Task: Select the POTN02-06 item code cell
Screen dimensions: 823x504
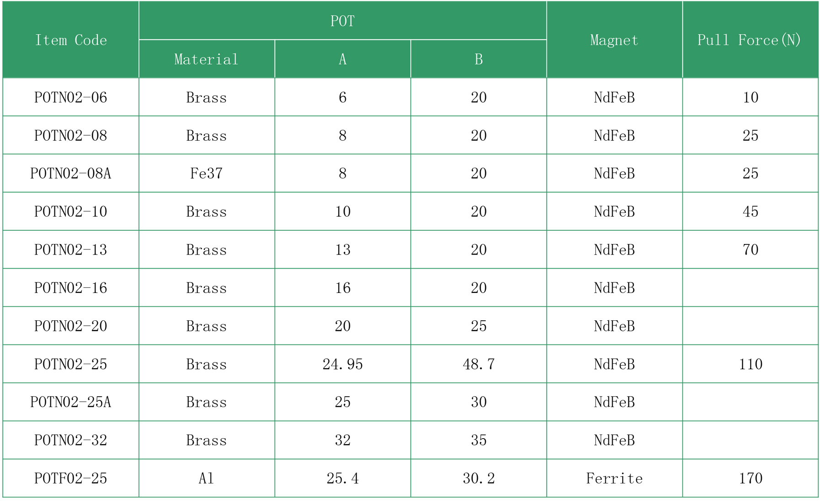Action: [71, 97]
